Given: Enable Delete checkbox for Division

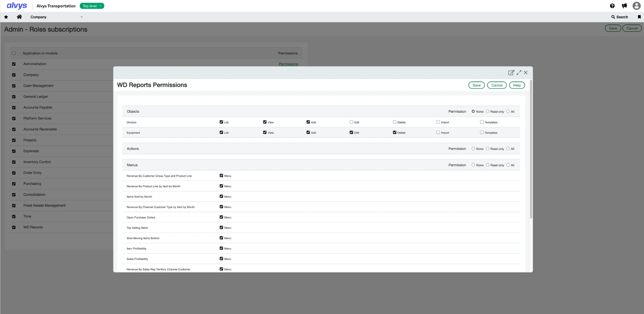Looking at the screenshot, I should point(394,122).
